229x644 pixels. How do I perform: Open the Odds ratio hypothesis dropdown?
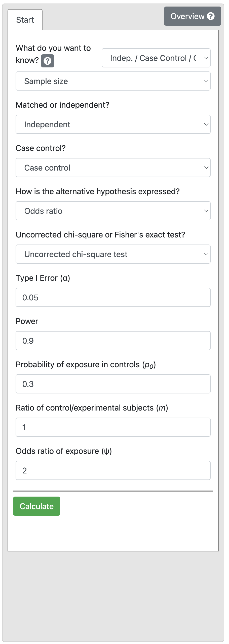coord(113,211)
